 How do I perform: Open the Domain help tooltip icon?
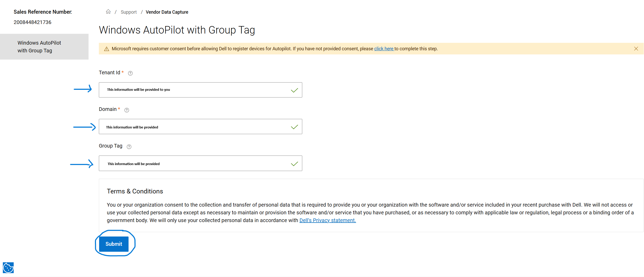[127, 110]
